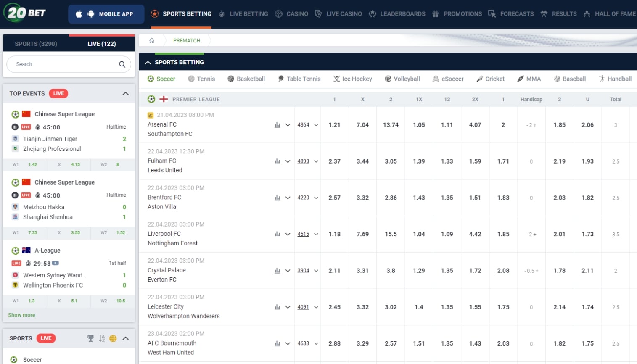This screenshot has height=364, width=637.
Task: Open dropdown arrow next to market count 4220
Action: (316, 198)
